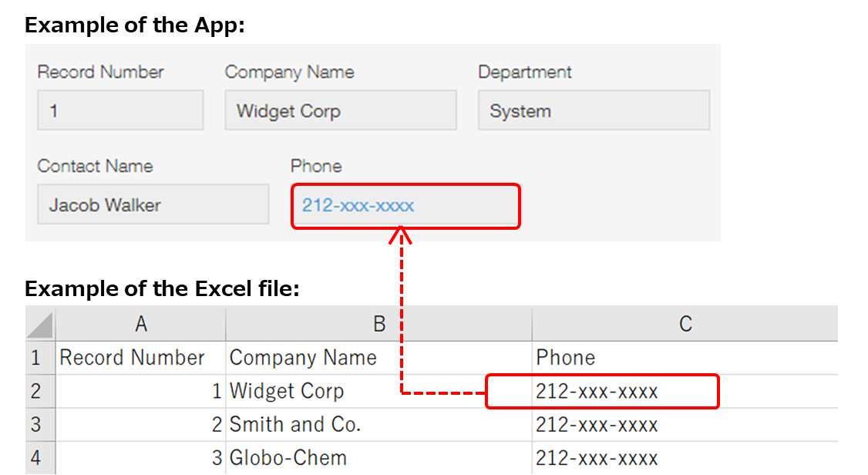Click row number 2 in the Excel table

(x=40, y=391)
